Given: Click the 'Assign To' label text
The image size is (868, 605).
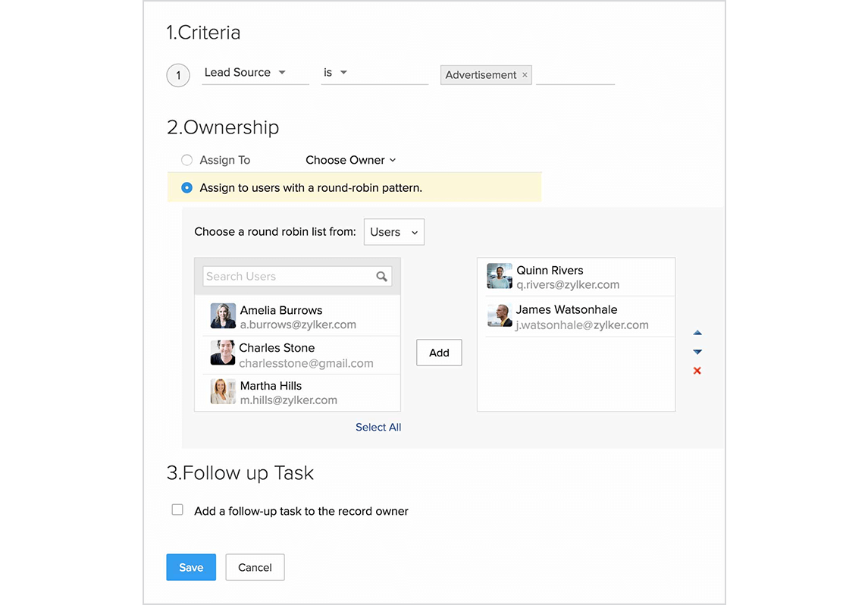Looking at the screenshot, I should coord(224,160).
